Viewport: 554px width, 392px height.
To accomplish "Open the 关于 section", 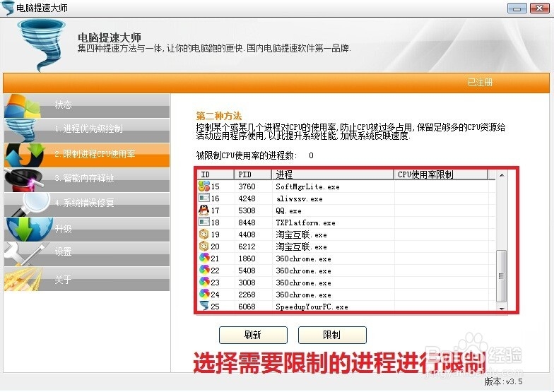I will pyautogui.click(x=87, y=279).
